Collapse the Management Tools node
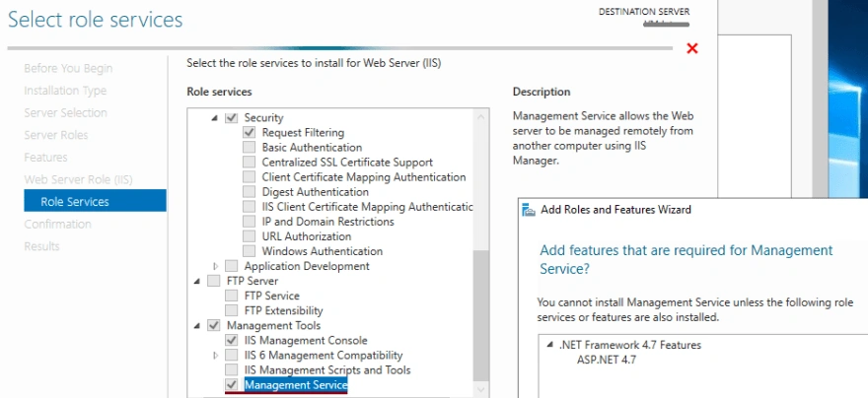Image resolution: width=868 pixels, height=398 pixels. click(x=197, y=326)
